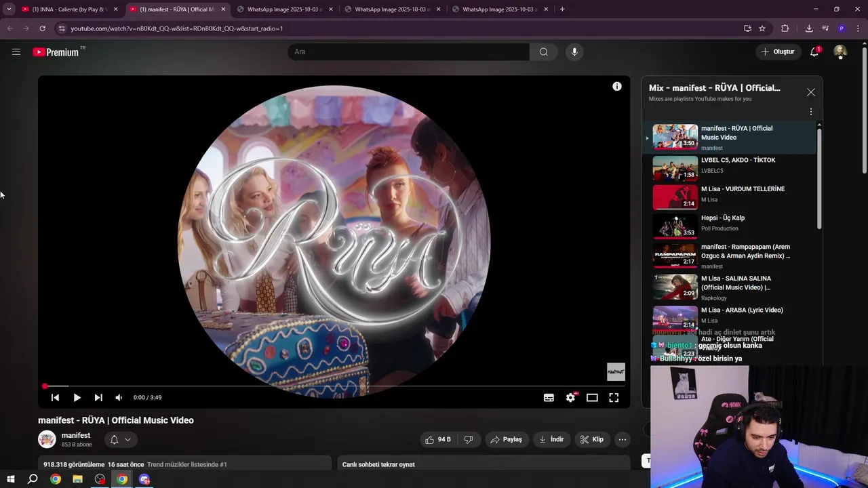The image size is (868, 488).
Task: Seek on the video progress bar
Action: (x=334, y=386)
